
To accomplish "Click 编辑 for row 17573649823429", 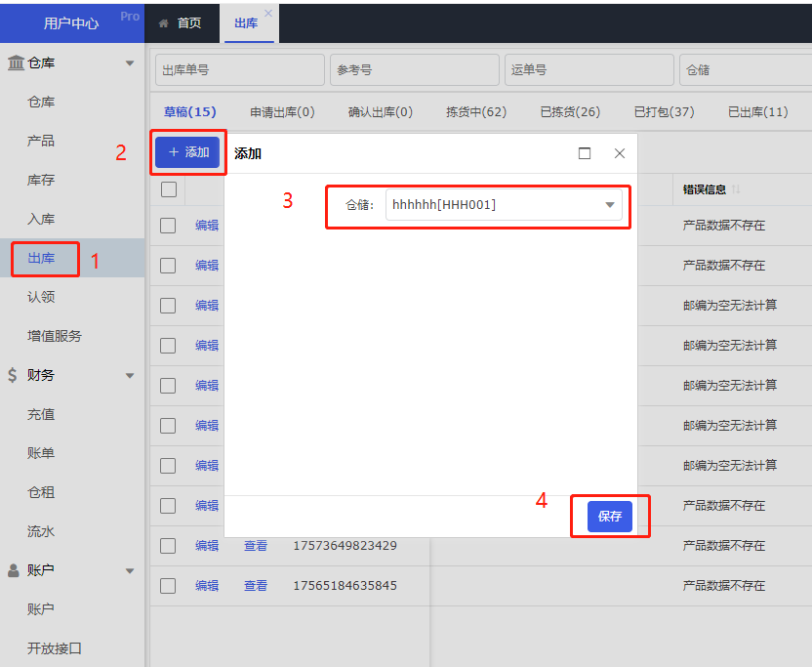I will tap(207, 546).
